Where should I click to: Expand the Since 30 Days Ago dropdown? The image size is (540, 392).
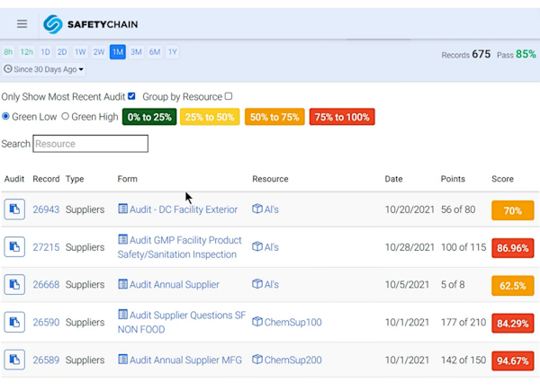click(x=44, y=69)
